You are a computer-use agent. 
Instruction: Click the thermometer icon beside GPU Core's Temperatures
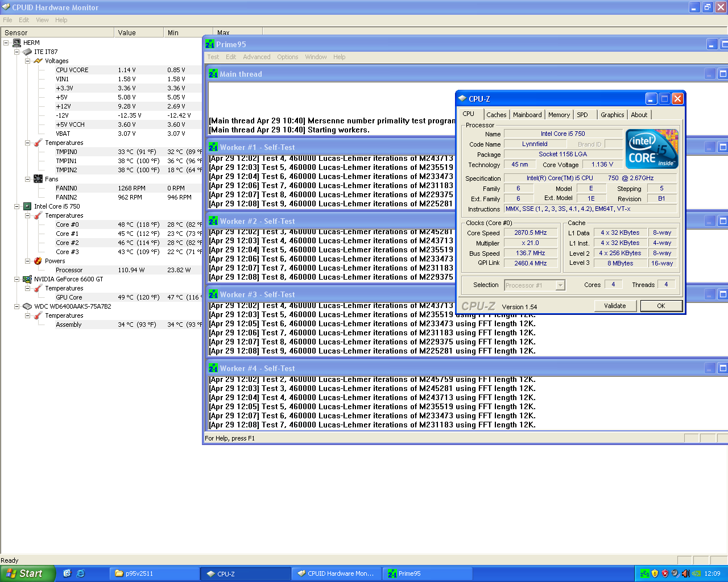pyautogui.click(x=38, y=288)
